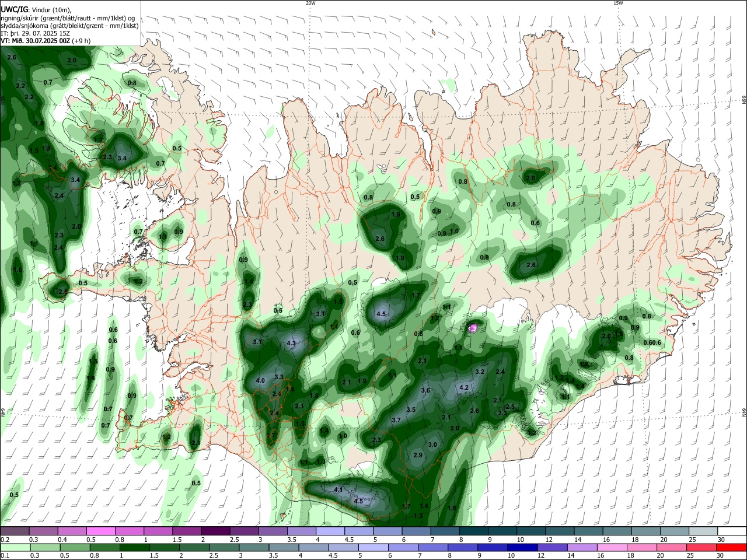Select the dark purple 2–2.5 snow legend swatch
747x560 pixels.
point(215,531)
